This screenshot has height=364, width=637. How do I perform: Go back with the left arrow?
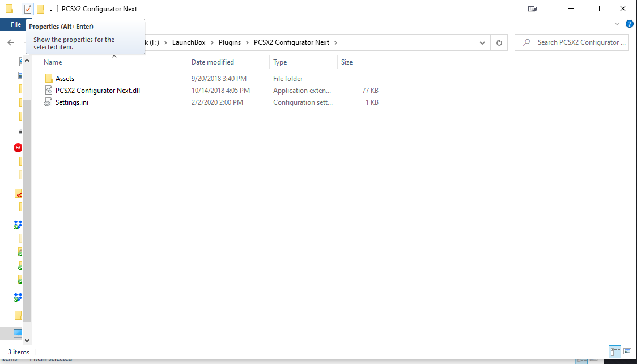11,42
